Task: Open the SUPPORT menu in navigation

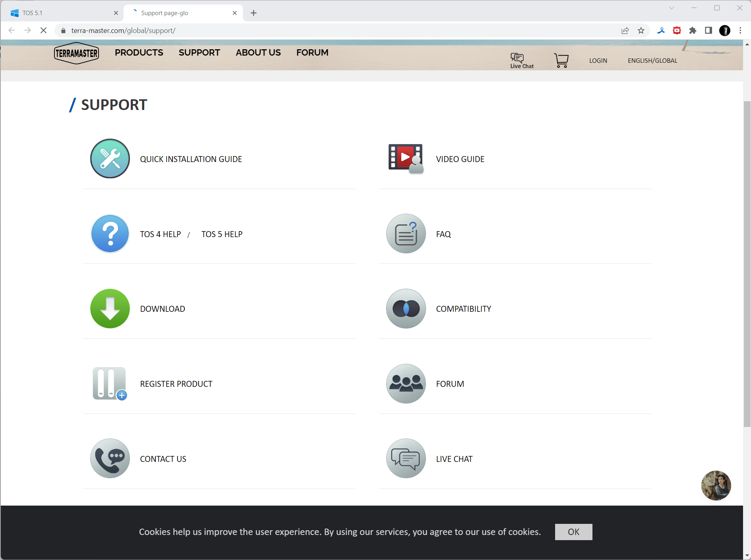Action: pyautogui.click(x=199, y=52)
